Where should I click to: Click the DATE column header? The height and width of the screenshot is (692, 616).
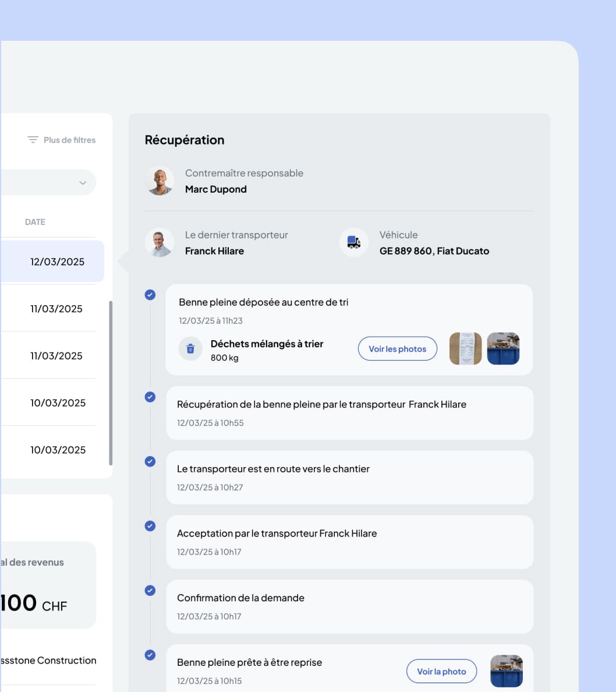pyautogui.click(x=35, y=222)
